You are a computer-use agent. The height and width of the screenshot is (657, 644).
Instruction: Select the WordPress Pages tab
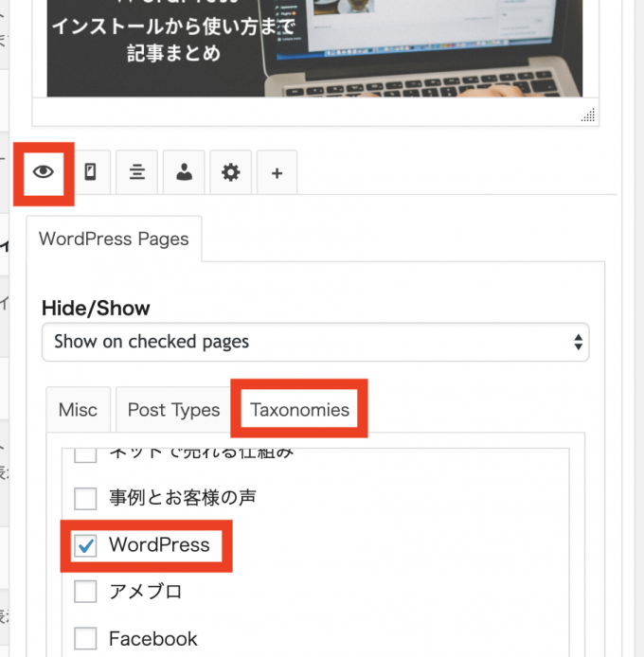click(x=114, y=240)
